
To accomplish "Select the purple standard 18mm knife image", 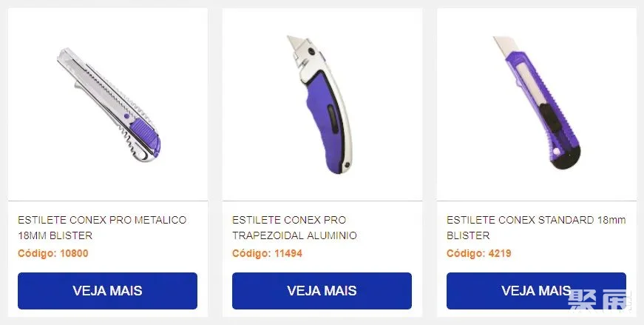I will 538,102.
